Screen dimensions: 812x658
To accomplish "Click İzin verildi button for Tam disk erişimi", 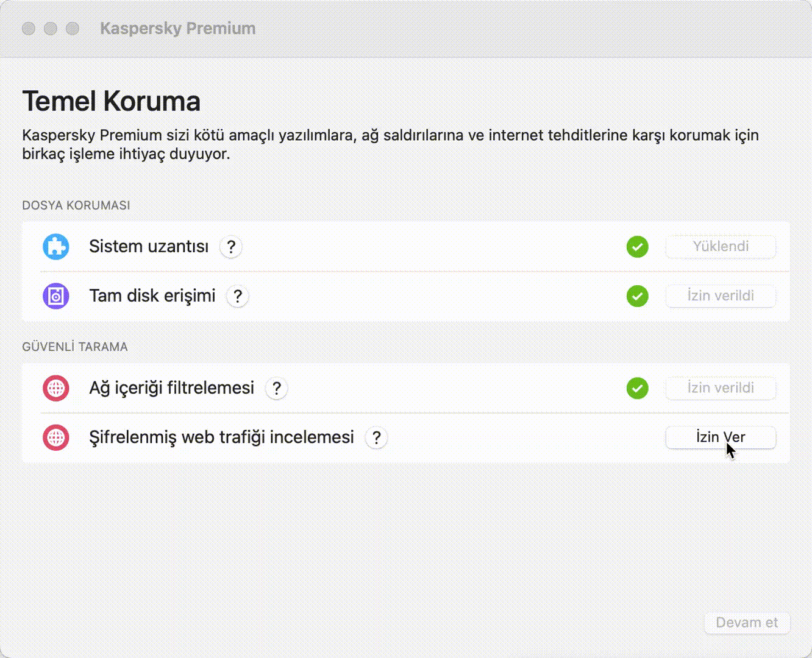I will tap(721, 296).
